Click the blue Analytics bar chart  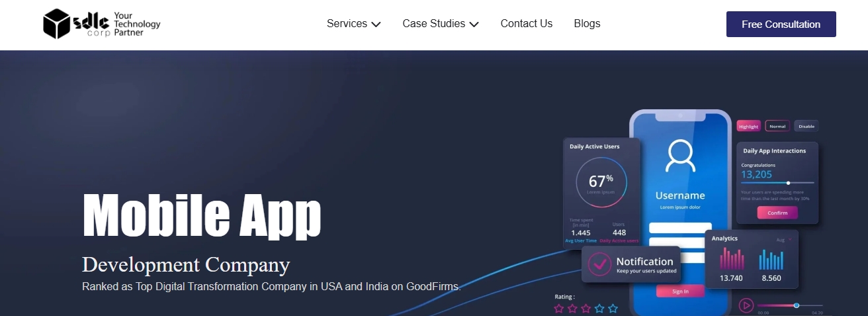pos(771,259)
